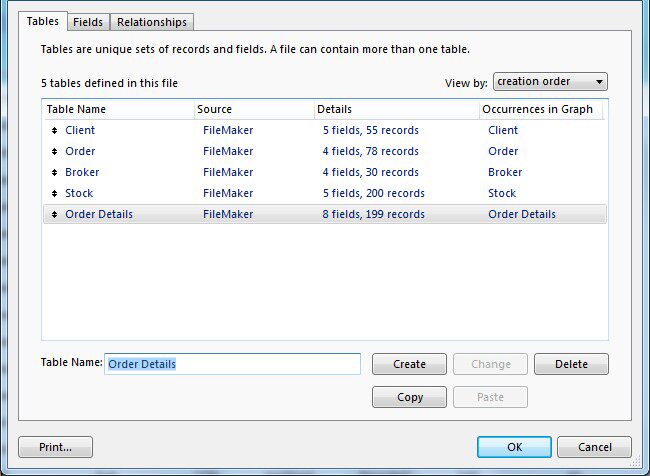Click the reorder handle beside Order Details
The height and width of the screenshot is (476, 650).
pos(54,215)
